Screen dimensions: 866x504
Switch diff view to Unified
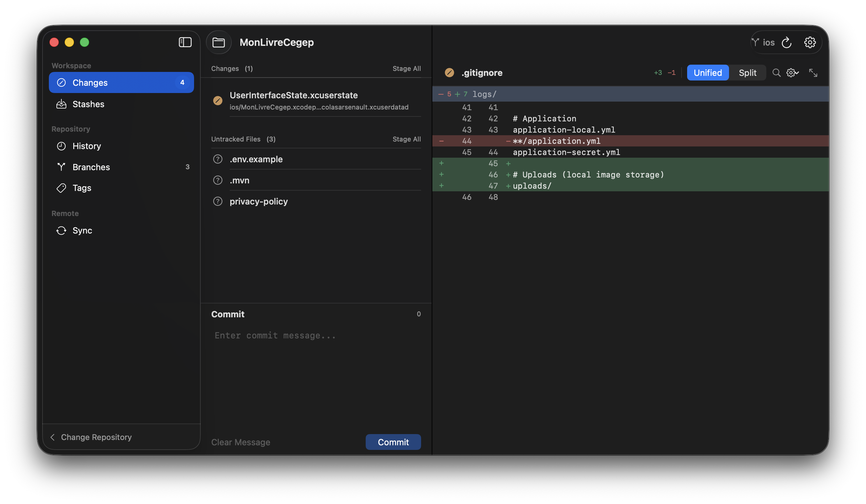708,73
